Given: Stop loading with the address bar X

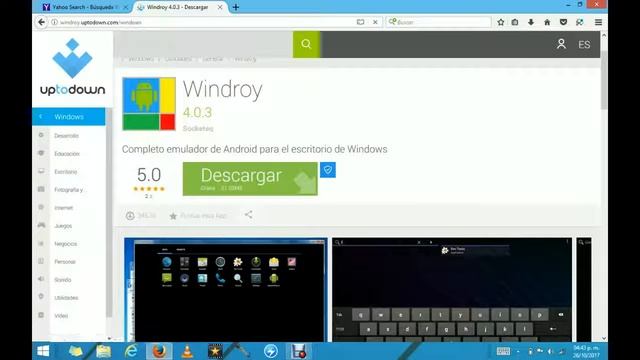Looking at the screenshot, I should 375,22.
